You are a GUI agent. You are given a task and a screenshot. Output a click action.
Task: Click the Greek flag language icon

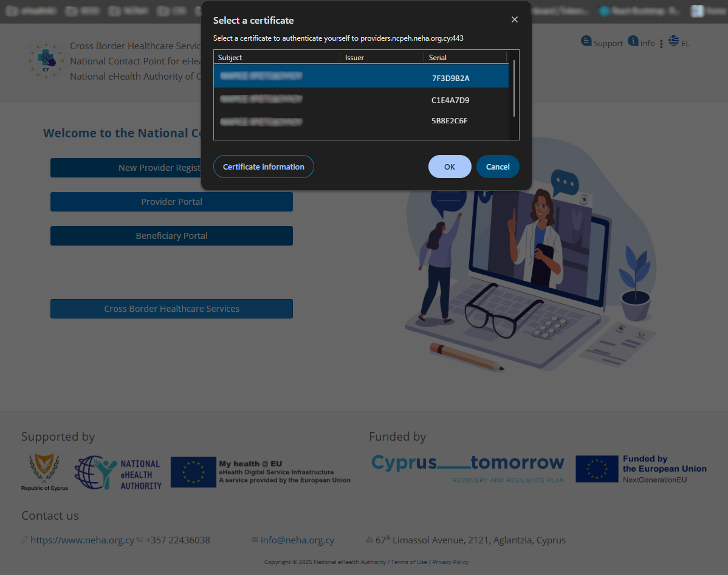pos(673,41)
